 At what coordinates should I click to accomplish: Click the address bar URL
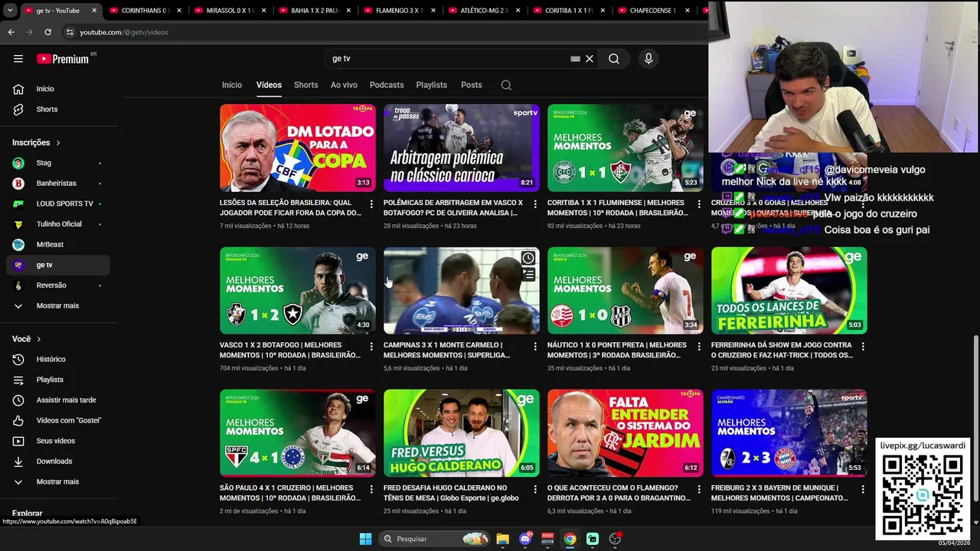[x=123, y=32]
